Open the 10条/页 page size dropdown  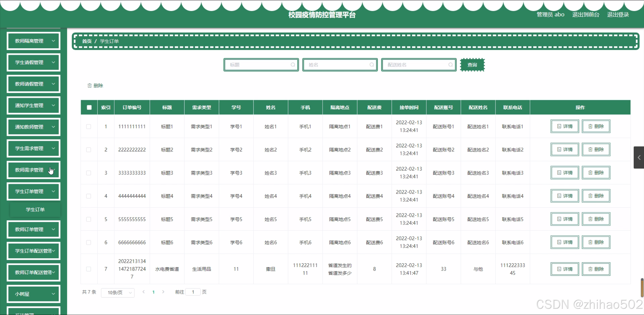118,293
